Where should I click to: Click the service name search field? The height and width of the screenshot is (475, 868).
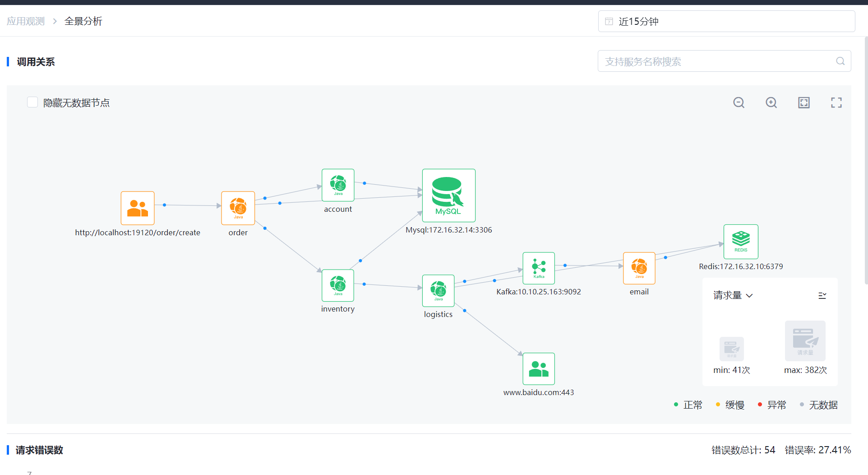[x=717, y=61]
